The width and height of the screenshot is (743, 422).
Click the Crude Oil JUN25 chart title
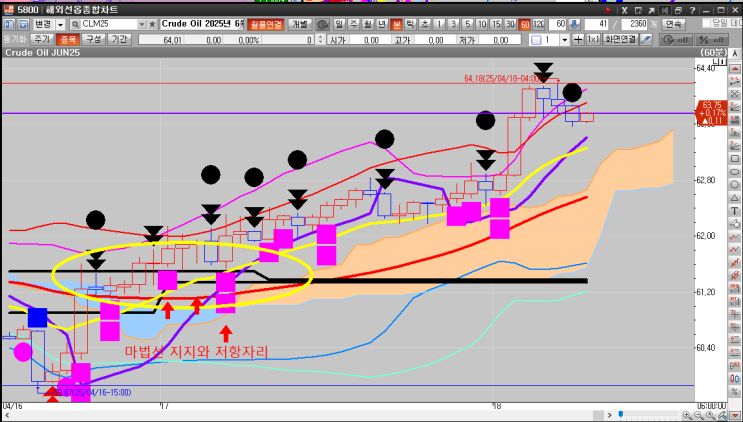pyautogui.click(x=43, y=53)
